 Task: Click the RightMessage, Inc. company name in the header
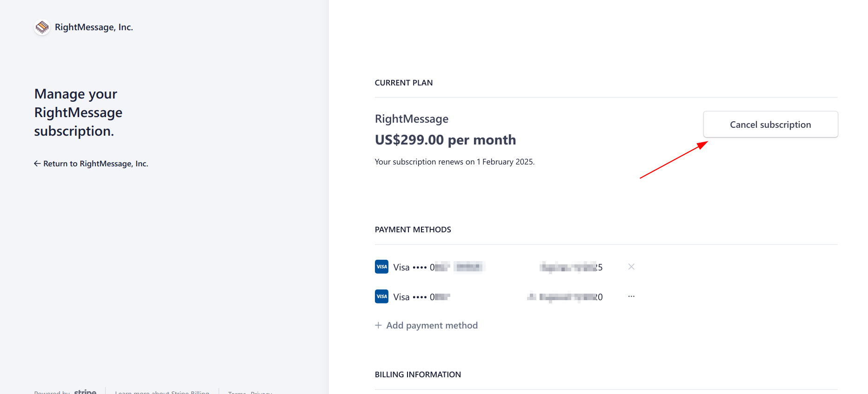[94, 27]
